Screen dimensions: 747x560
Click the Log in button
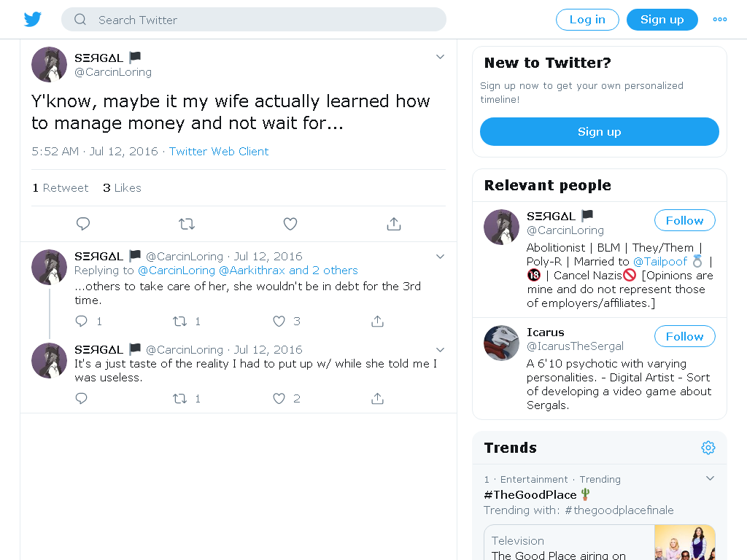pos(587,20)
